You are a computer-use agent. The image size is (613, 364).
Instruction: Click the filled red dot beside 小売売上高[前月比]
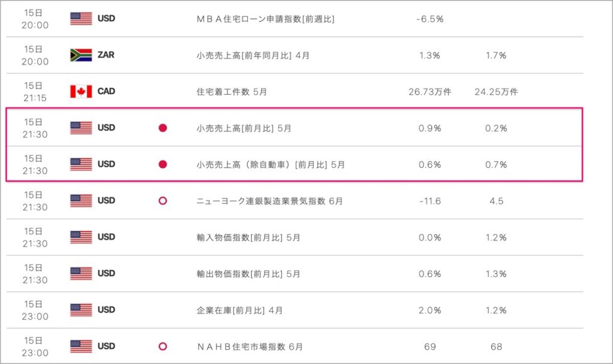(x=163, y=128)
